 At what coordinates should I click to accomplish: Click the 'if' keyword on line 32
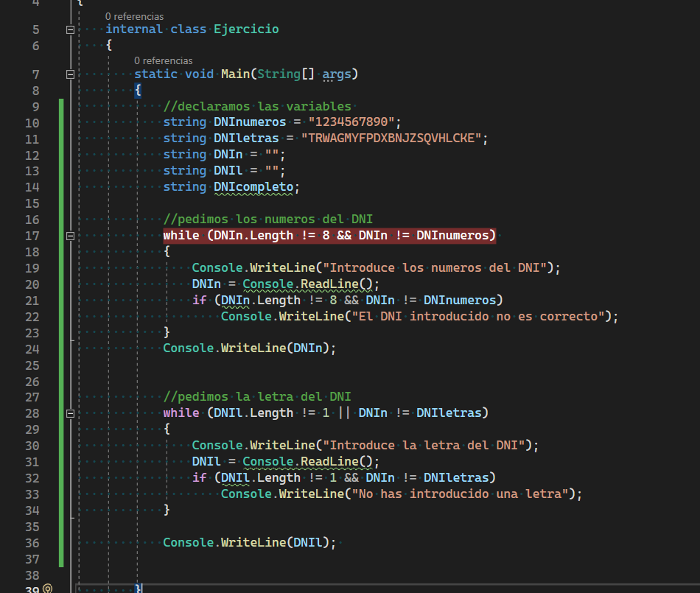[199, 478]
